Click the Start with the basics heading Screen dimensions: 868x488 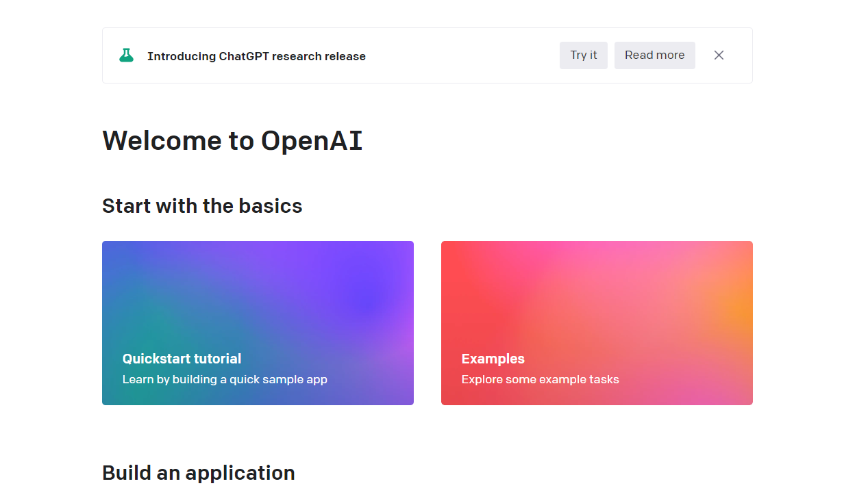coord(202,206)
